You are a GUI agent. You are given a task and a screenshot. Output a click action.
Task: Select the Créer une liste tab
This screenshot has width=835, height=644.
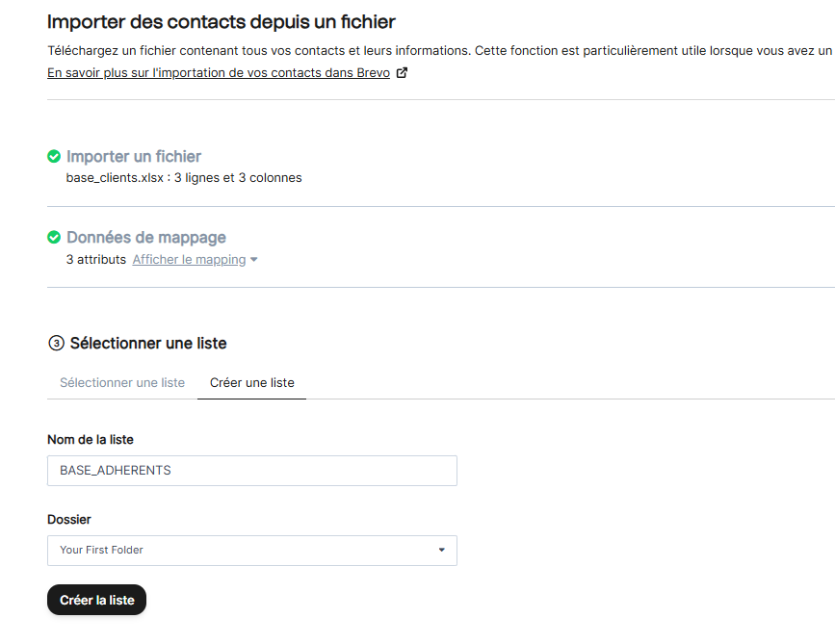(252, 382)
